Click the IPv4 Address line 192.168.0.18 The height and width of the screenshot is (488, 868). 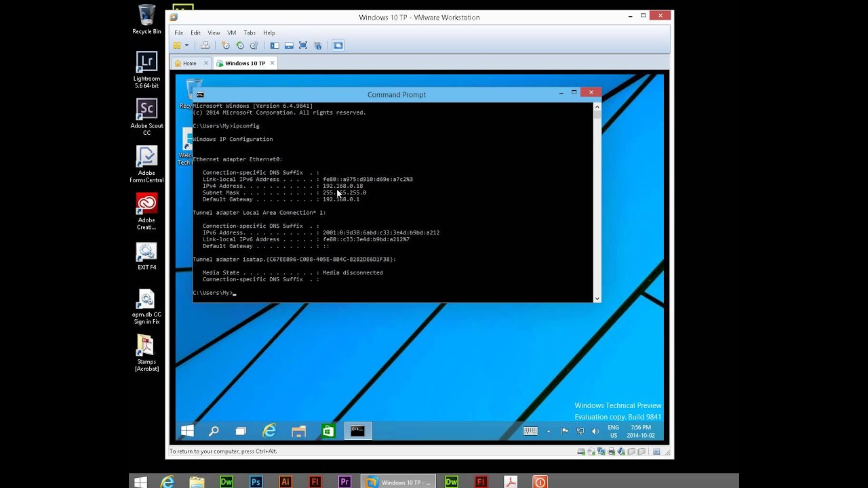282,186
